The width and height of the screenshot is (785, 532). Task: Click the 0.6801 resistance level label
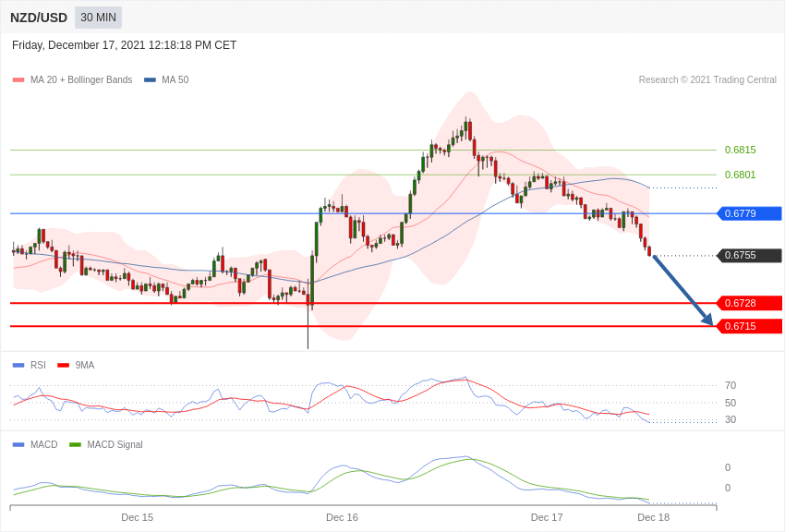tap(740, 175)
